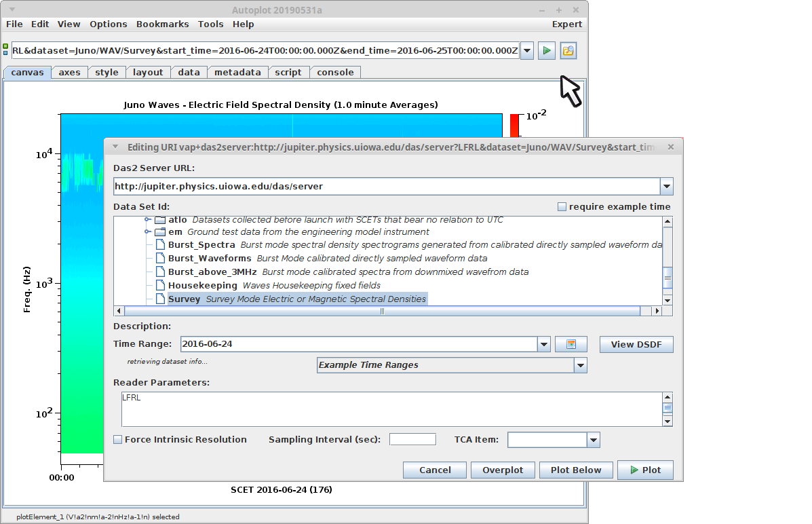
Task: Switch to the metadata tab
Action: click(237, 73)
